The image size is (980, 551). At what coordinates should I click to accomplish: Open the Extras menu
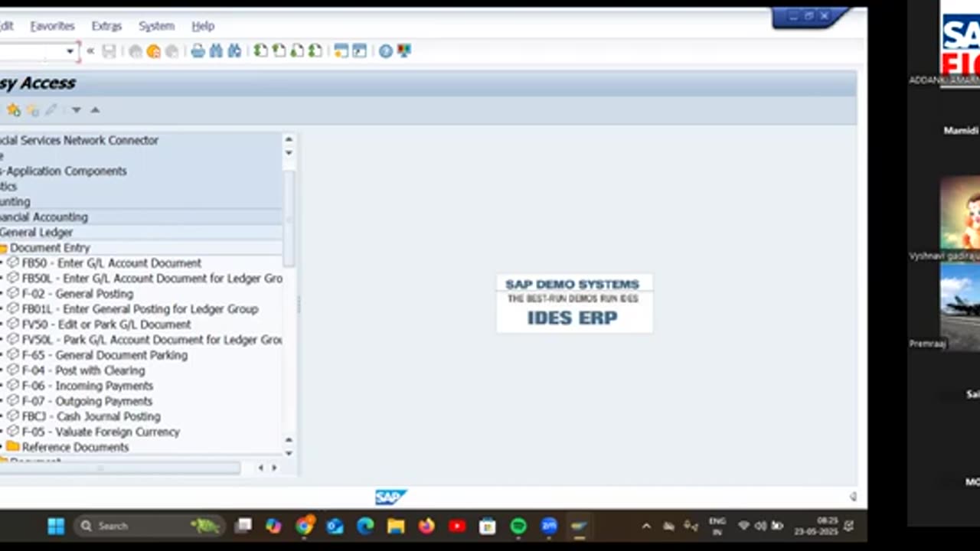click(106, 26)
